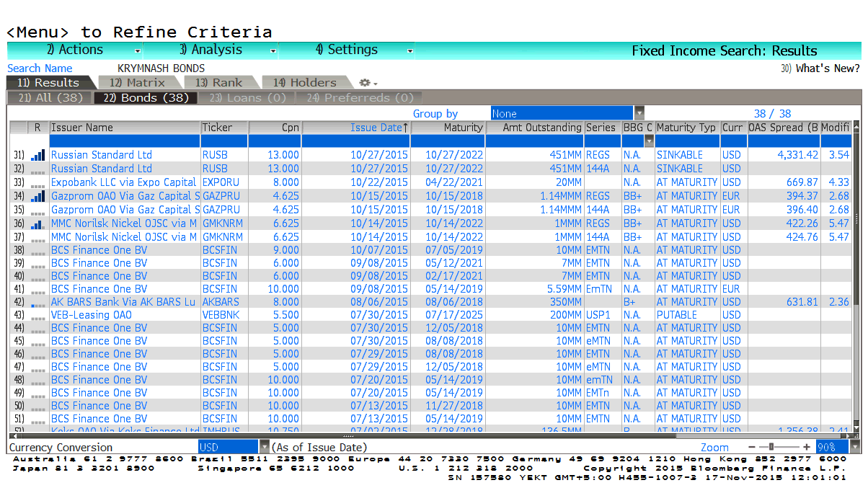The image size is (868, 488).
Task: Click the Search Name label
Action: click(40, 68)
